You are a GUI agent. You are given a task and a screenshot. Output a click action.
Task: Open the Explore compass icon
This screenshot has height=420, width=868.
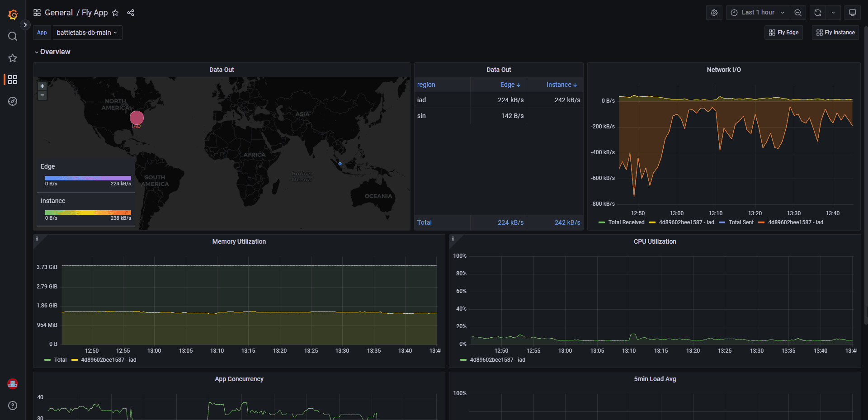tap(13, 101)
